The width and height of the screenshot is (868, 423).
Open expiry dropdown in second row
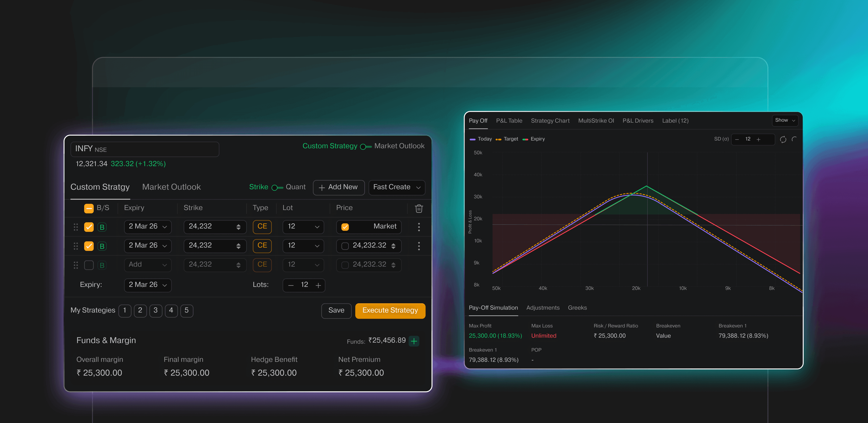click(x=148, y=246)
